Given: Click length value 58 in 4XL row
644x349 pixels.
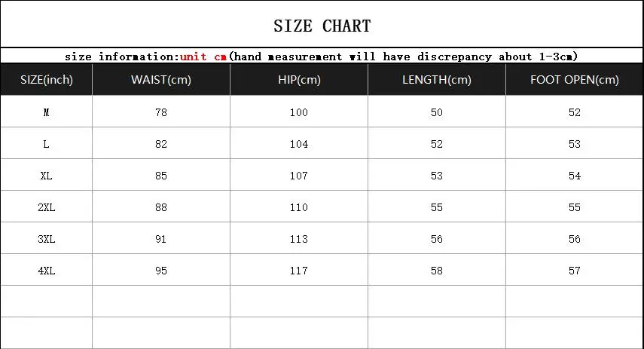Looking at the screenshot, I should (x=437, y=271).
